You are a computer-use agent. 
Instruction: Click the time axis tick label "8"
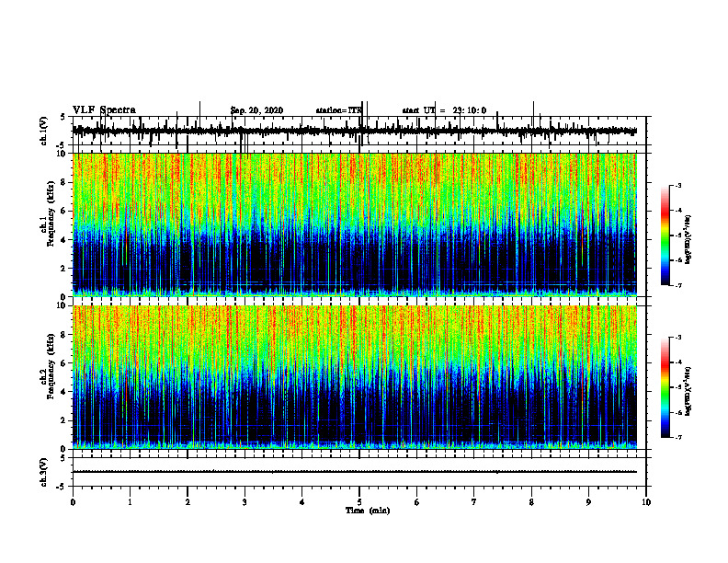click(531, 502)
